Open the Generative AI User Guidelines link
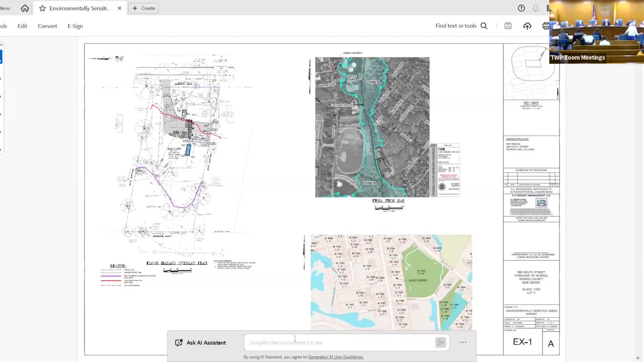644x362 pixels. click(335, 357)
